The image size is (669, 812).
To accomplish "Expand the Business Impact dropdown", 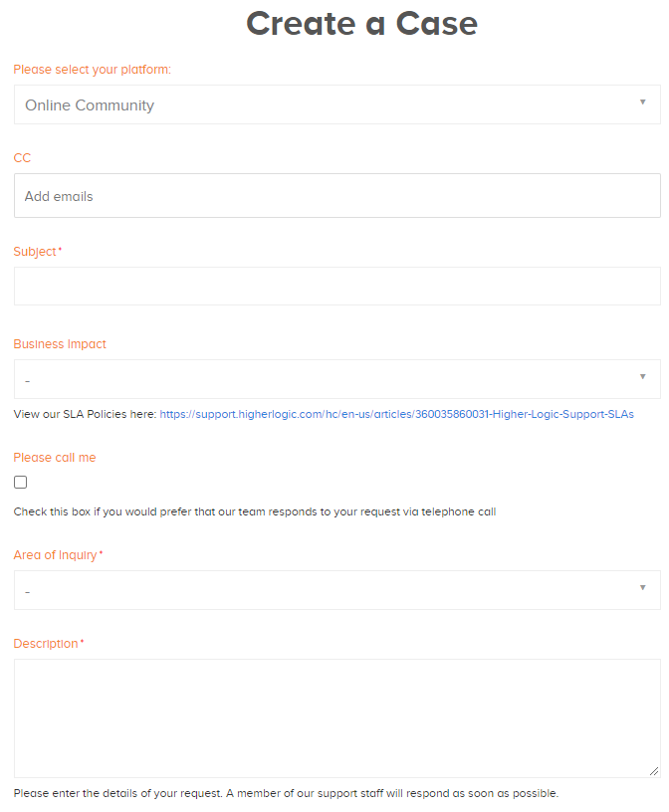I will 336,379.
